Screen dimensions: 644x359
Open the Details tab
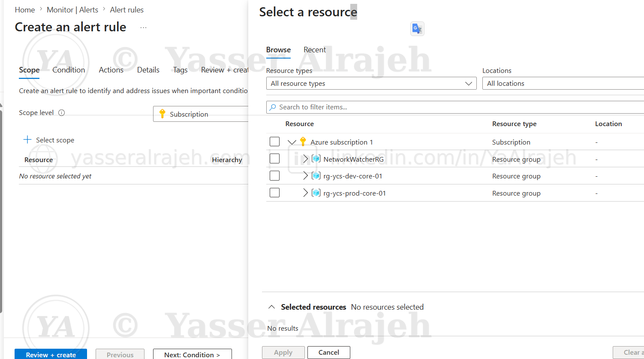click(148, 70)
